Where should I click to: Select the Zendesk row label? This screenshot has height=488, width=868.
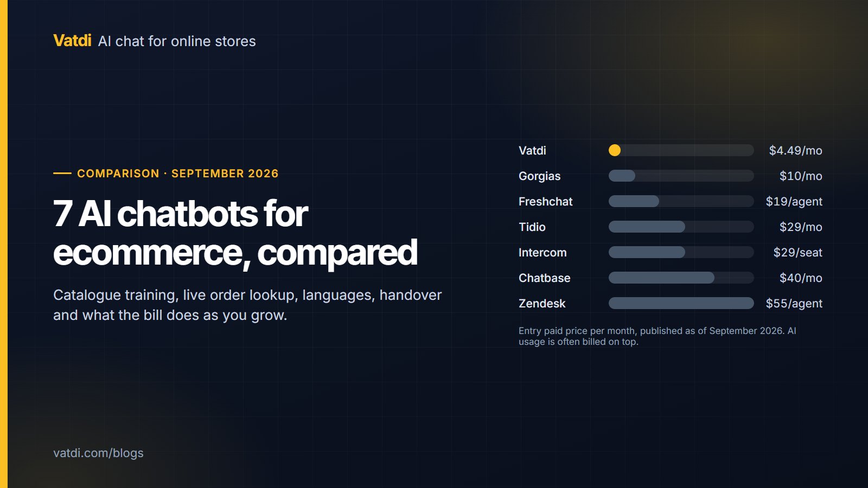[542, 304]
